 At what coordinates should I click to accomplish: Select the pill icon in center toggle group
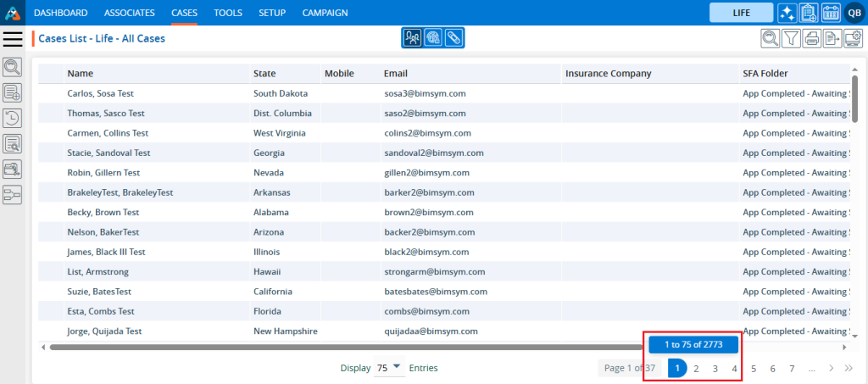pyautogui.click(x=453, y=38)
